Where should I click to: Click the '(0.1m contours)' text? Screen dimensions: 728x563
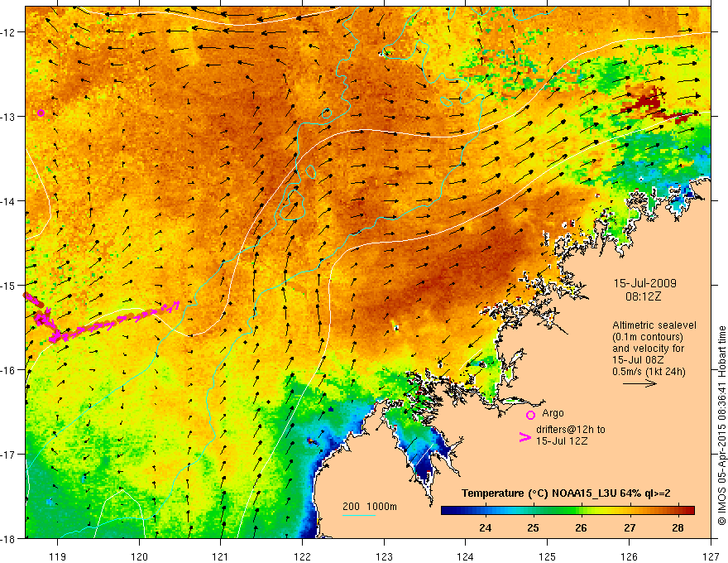648,337
